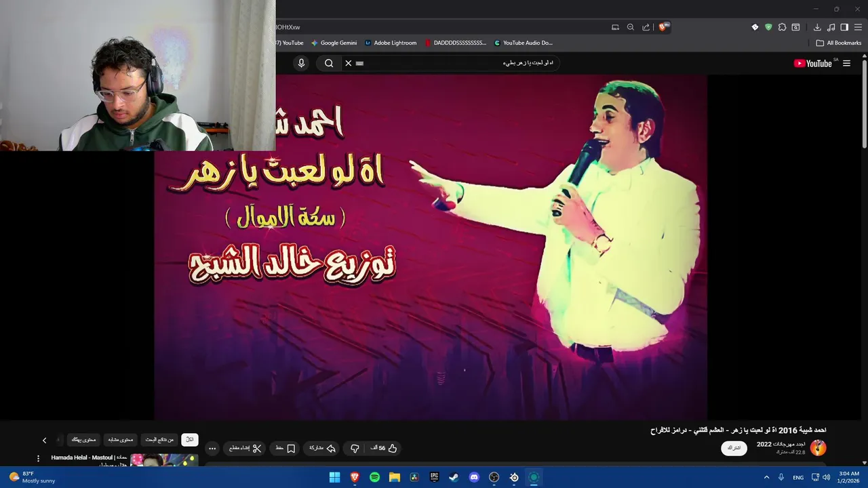Open Steam from the taskbar
The image size is (868, 488).
pyautogui.click(x=454, y=477)
